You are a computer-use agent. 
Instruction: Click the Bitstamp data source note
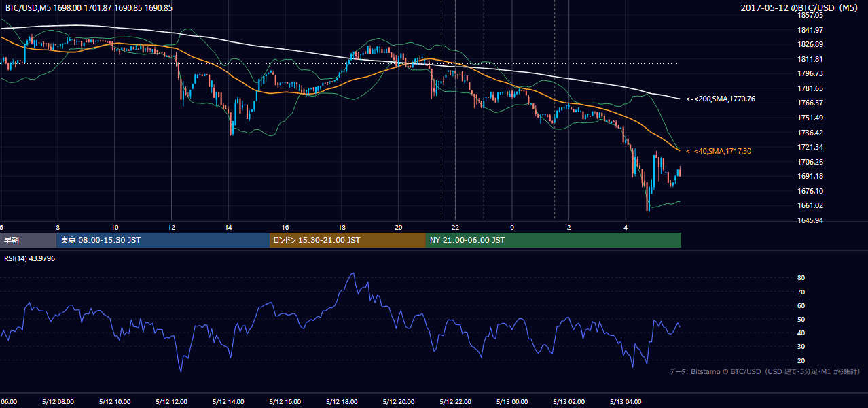click(765, 371)
